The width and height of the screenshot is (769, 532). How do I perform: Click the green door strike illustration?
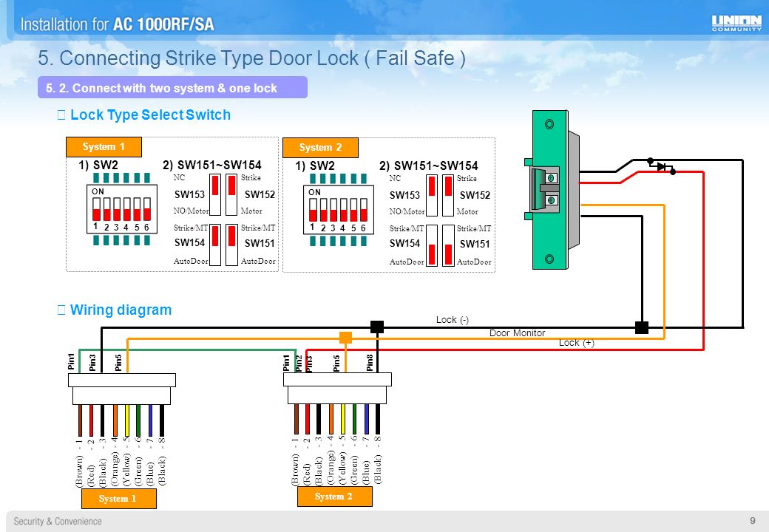click(x=552, y=190)
